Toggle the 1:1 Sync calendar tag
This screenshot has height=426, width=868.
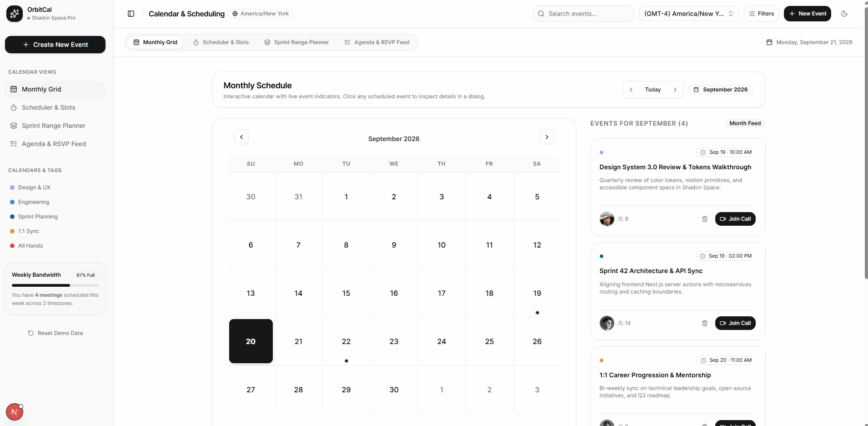tap(25, 231)
